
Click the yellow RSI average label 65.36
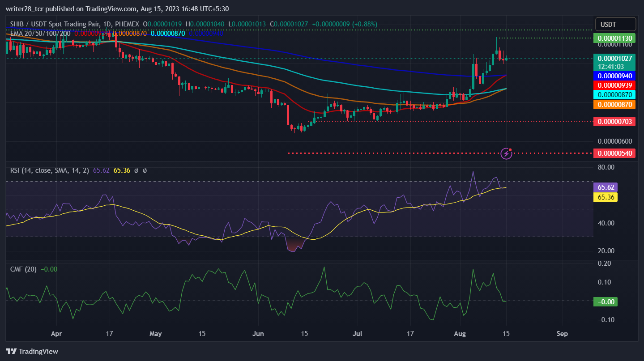click(x=605, y=197)
